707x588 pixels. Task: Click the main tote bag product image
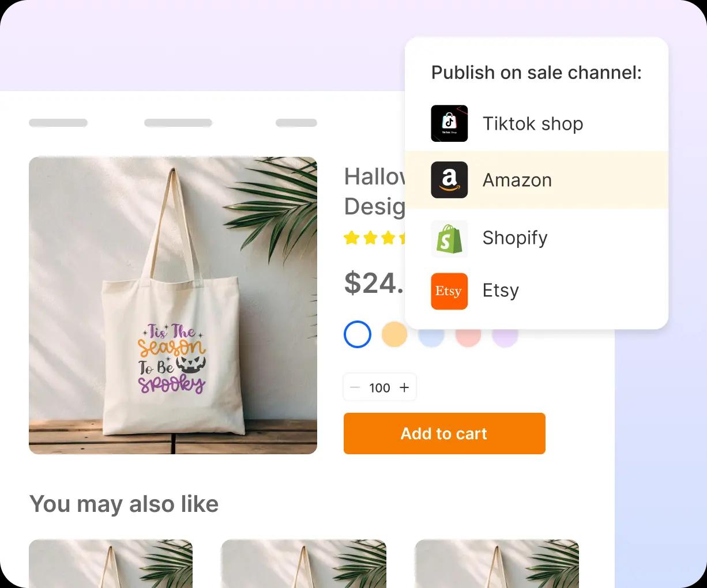tap(173, 304)
